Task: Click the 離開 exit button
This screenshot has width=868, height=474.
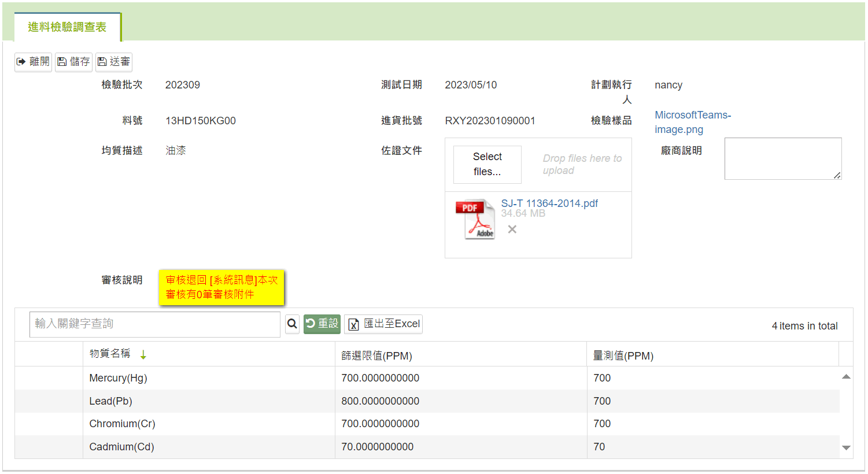Action: (x=34, y=62)
